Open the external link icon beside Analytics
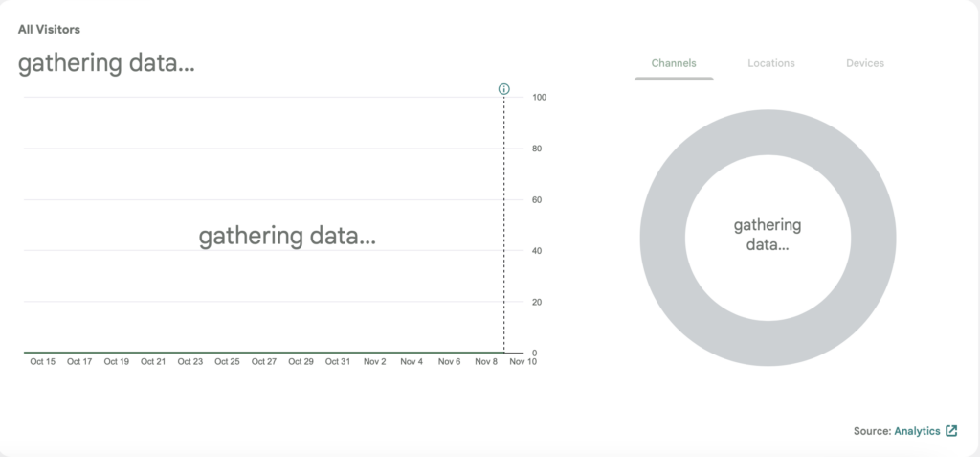 (x=951, y=431)
